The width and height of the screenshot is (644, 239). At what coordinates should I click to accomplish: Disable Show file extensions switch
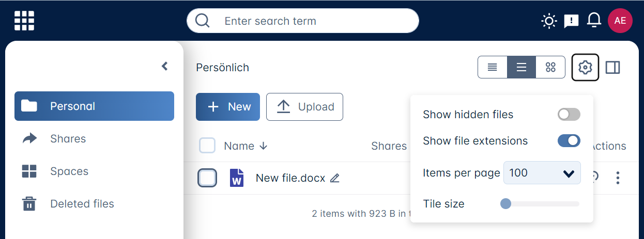569,141
